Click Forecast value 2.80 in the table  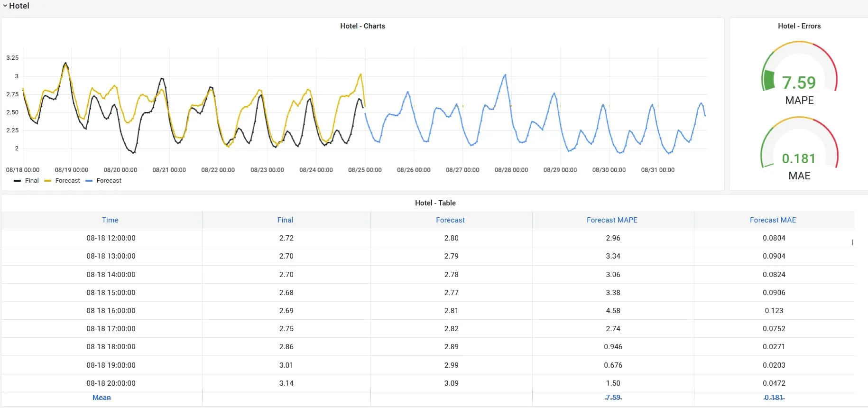click(452, 238)
